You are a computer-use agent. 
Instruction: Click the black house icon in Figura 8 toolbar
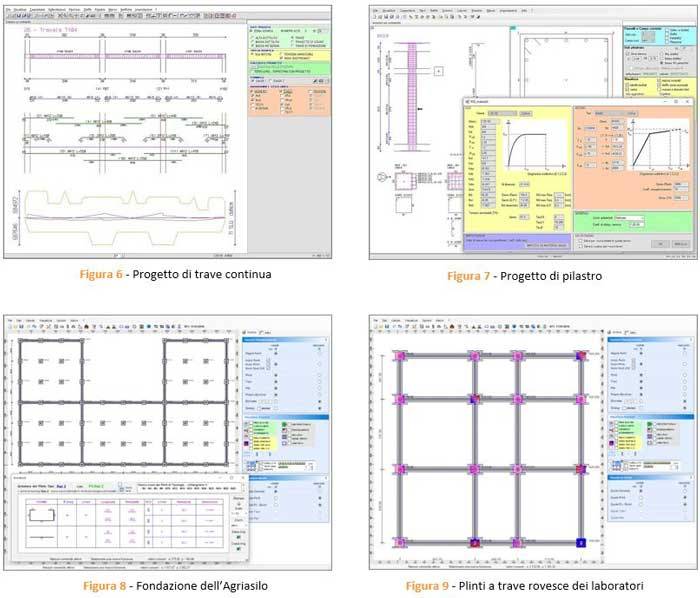tap(87, 327)
